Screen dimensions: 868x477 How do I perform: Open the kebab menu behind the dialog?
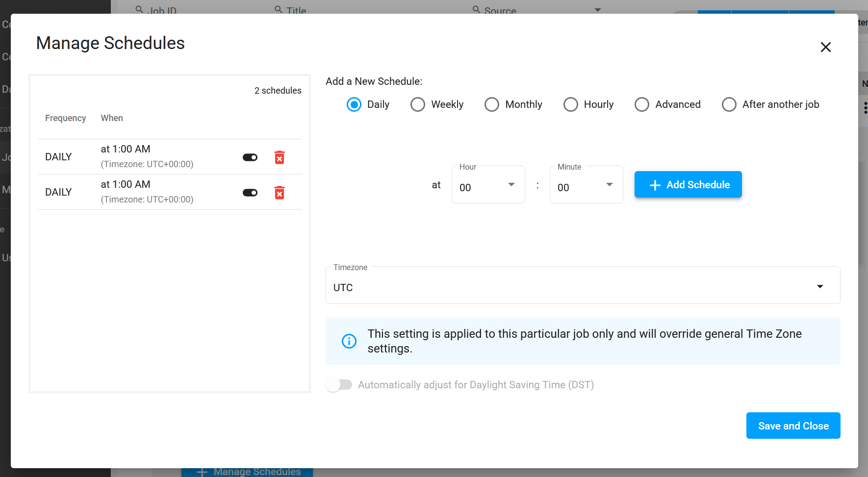[x=866, y=107]
